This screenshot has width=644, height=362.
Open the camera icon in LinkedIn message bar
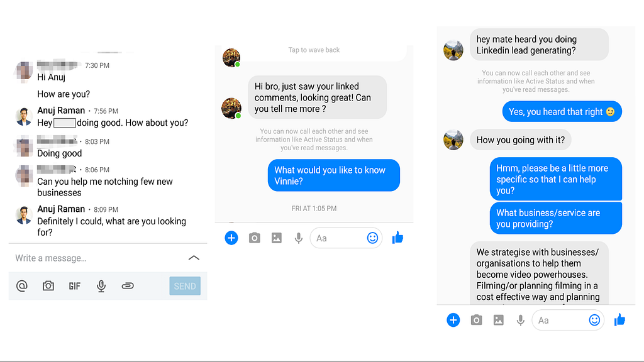click(48, 286)
